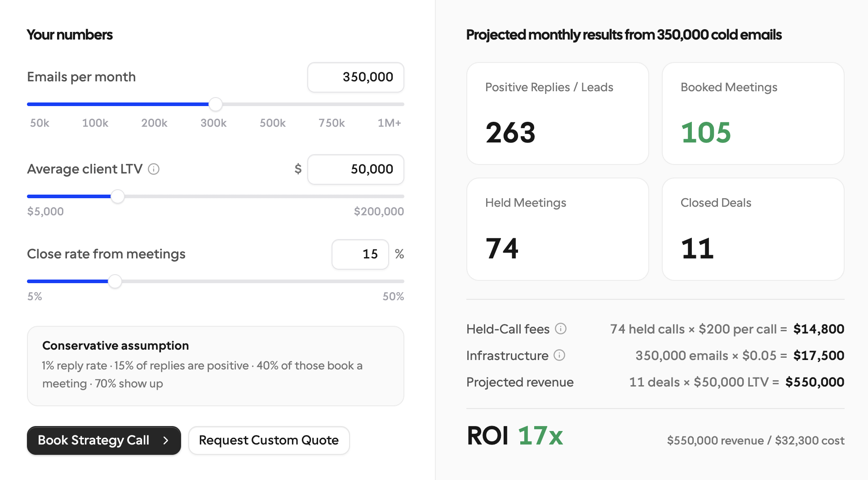This screenshot has height=480, width=868.
Task: Click the Your numbers heading
Action: coord(70,35)
